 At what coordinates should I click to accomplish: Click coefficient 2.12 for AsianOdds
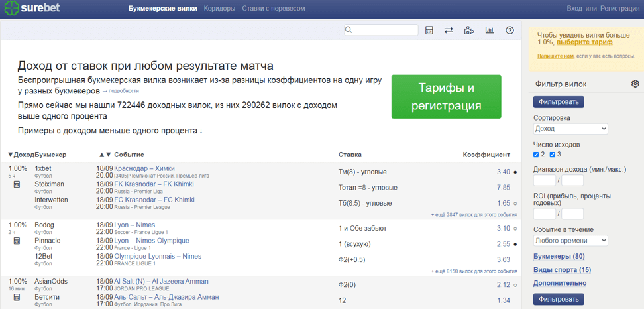click(503, 285)
